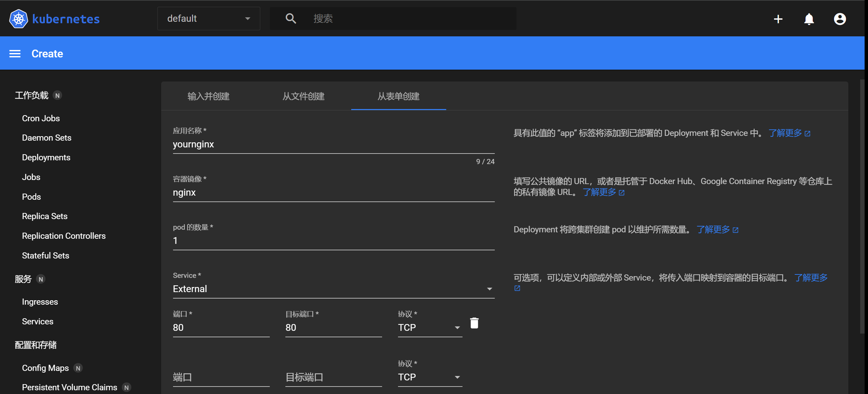The image size is (868, 394).
Task: Click the search magnifier icon
Action: pyautogui.click(x=291, y=18)
